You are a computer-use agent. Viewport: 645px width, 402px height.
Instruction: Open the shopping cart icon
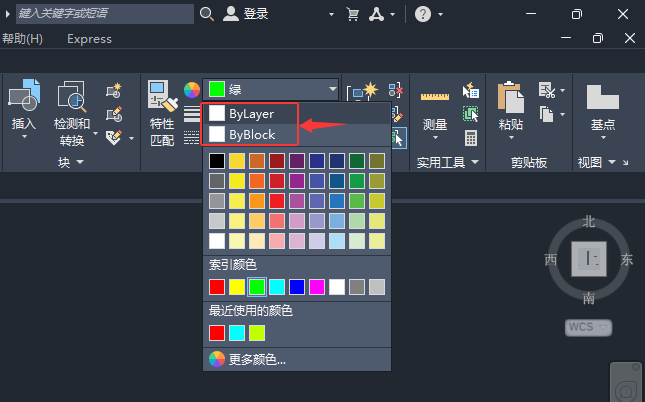[x=353, y=14]
